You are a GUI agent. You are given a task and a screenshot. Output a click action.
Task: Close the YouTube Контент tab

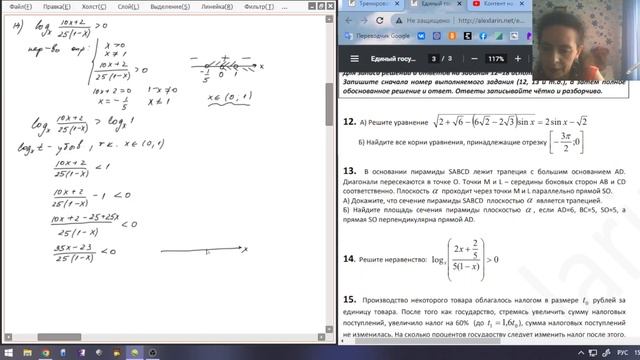(x=522, y=4)
